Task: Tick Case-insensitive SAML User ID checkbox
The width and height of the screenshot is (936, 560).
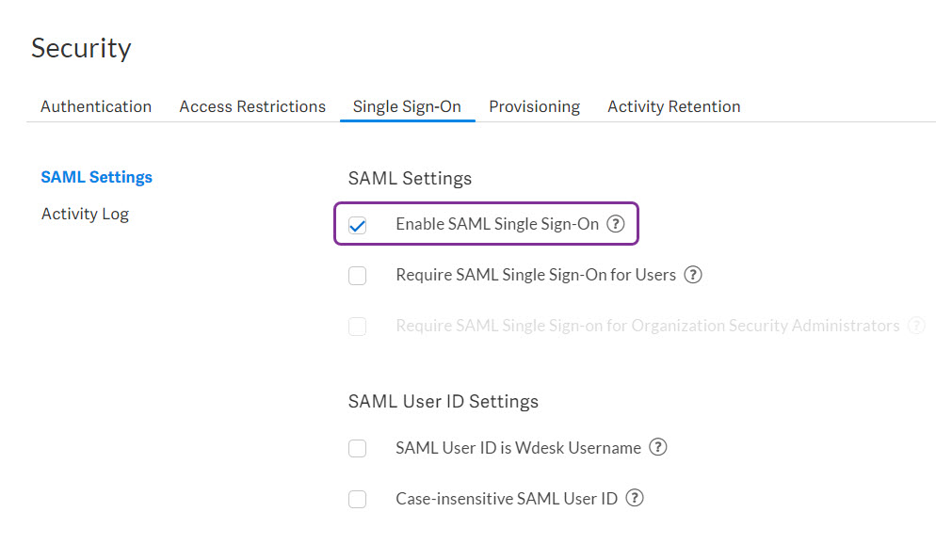Action: [x=358, y=499]
